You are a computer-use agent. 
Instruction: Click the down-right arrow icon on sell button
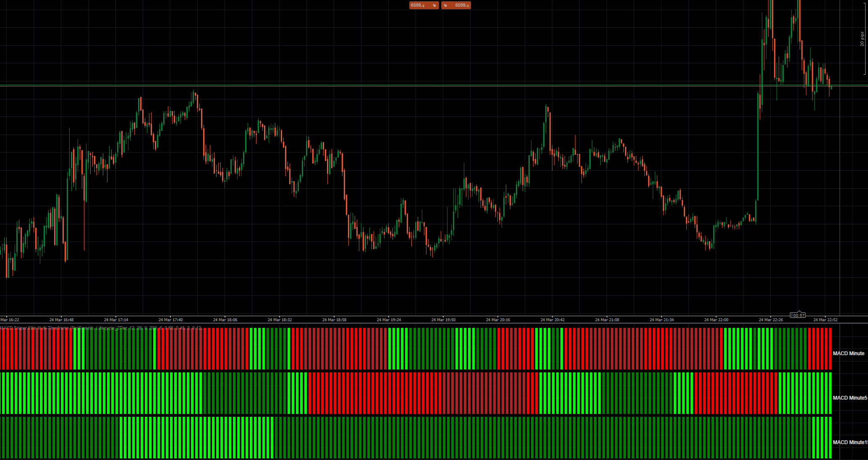434,5
